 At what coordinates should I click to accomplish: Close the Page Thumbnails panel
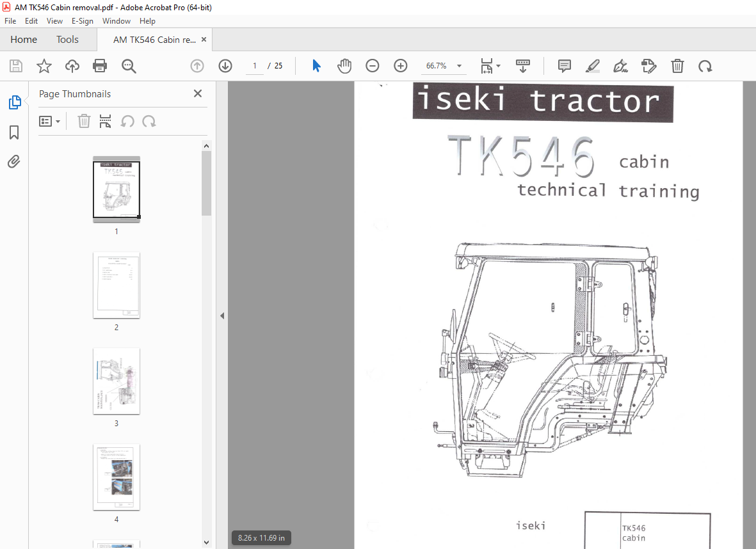(x=198, y=93)
